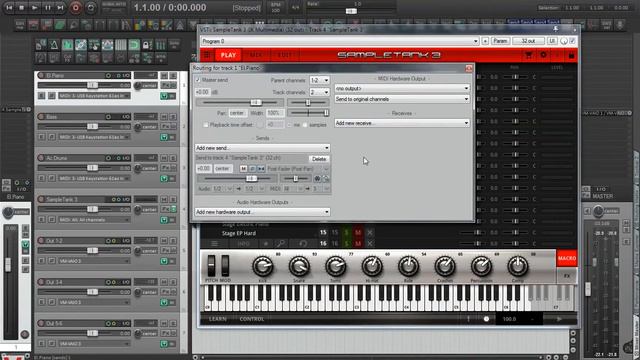Select the EDIT tab in SampleTank

pyautogui.click(x=284, y=55)
